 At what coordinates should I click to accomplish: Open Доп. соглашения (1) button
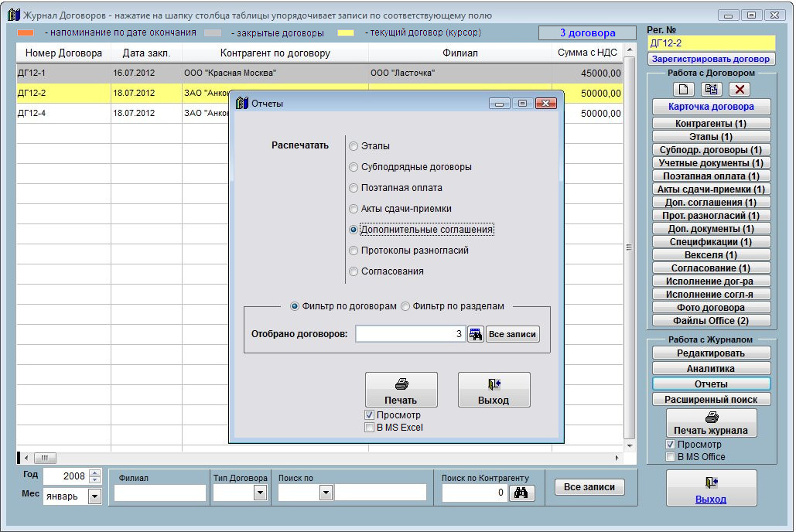tap(711, 203)
